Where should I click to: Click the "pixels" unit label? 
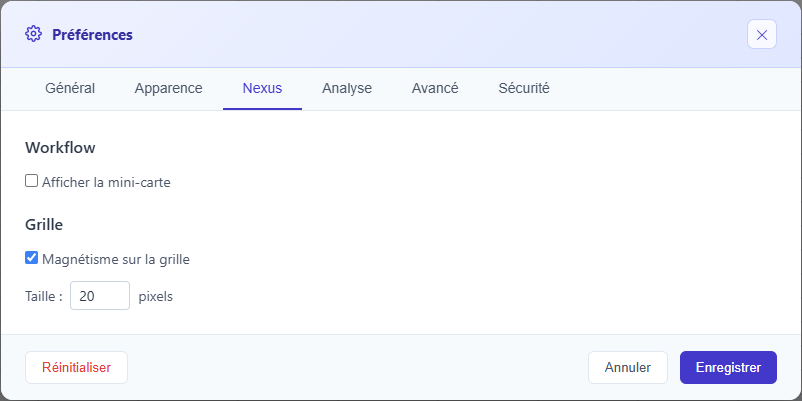pos(155,296)
